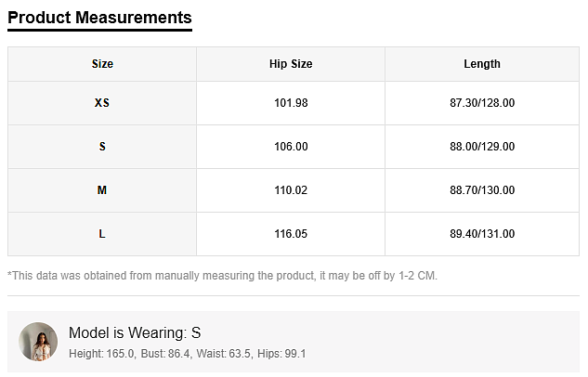Click the 'Model is Wearing: S' text
The width and height of the screenshot is (588, 377).
pos(135,332)
